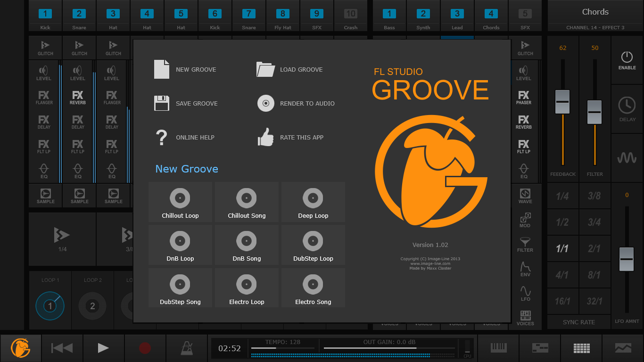Select the DubStep Song template

(x=180, y=288)
